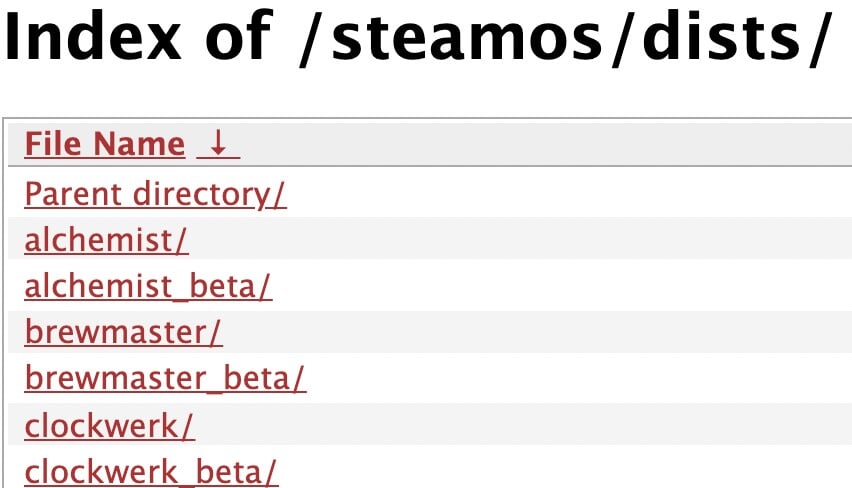Navigate to the brewmaster_beta/ folder
The height and width of the screenshot is (488, 852).
pos(165,380)
